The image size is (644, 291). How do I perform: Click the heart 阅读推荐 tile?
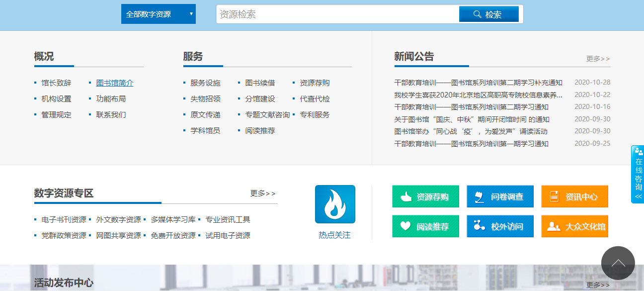[425, 226]
